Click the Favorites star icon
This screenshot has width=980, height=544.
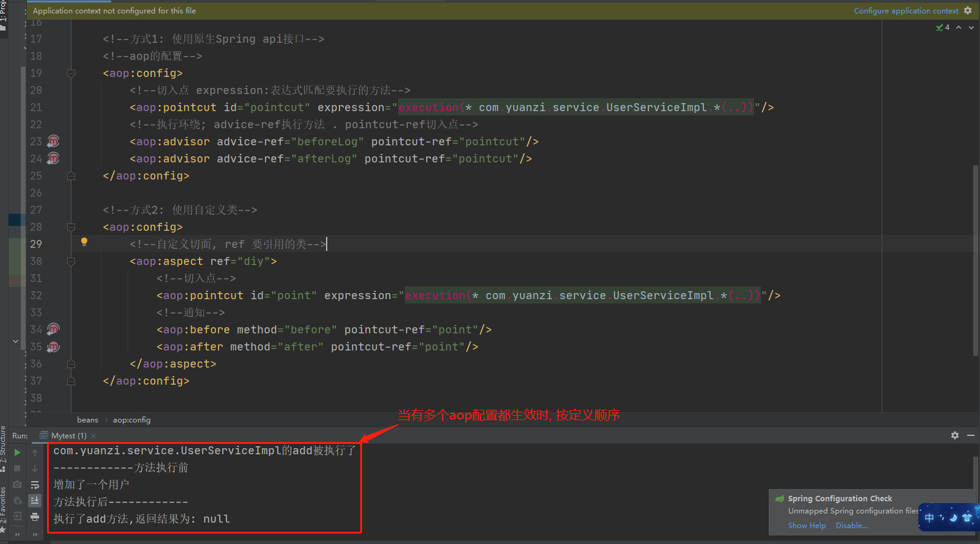[x=3, y=530]
